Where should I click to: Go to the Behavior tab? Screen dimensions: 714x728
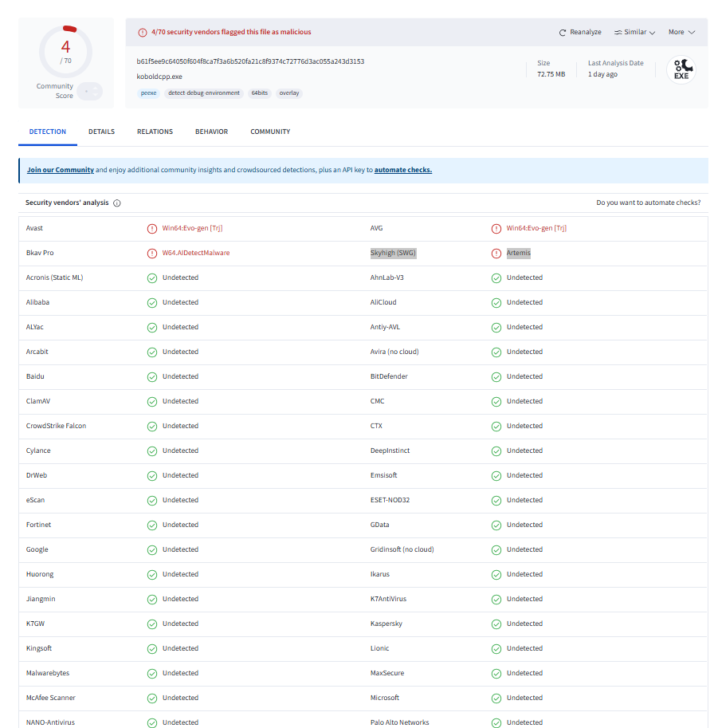pos(211,132)
